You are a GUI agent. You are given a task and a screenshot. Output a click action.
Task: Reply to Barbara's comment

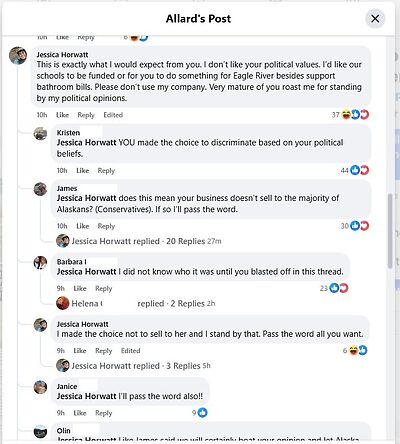104,288
